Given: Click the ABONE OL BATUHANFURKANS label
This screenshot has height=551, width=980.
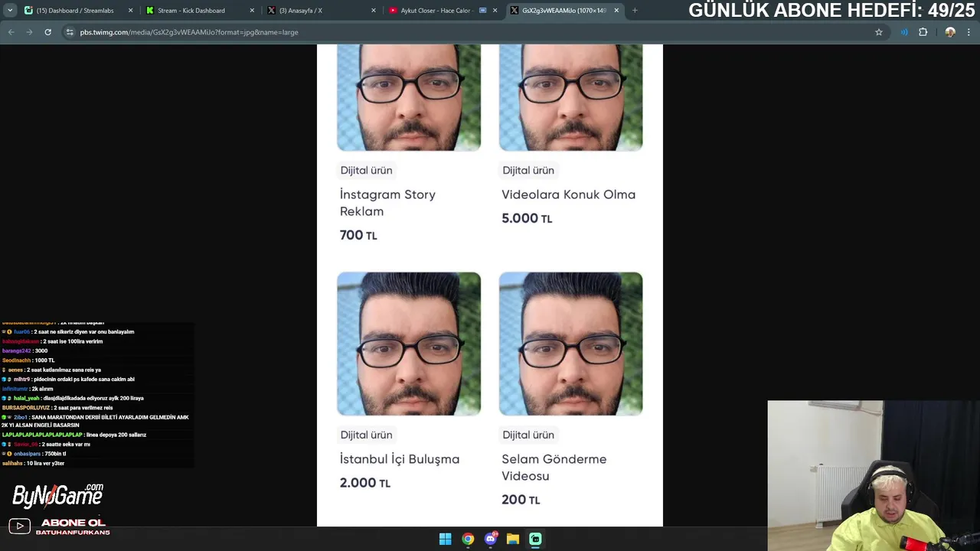Looking at the screenshot, I should coord(73,527).
